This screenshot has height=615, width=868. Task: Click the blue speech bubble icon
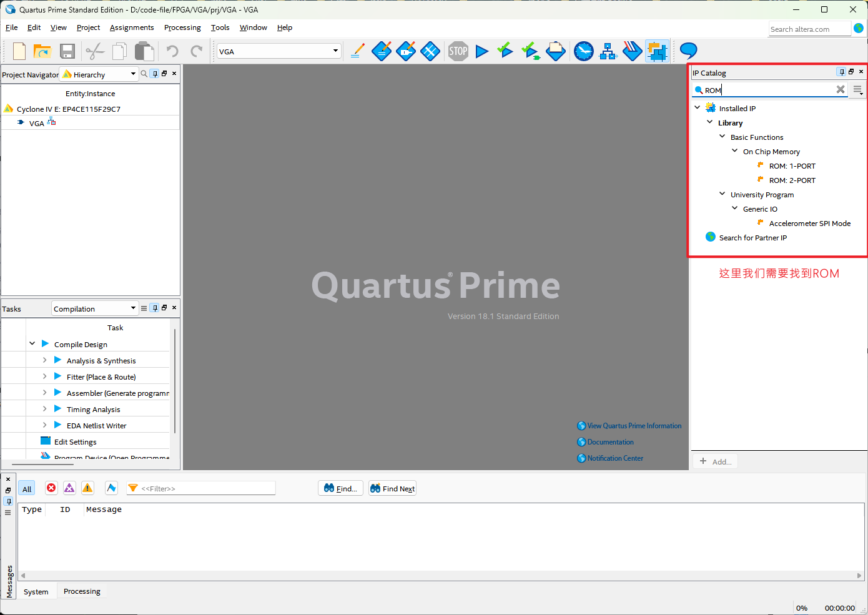[688, 51]
